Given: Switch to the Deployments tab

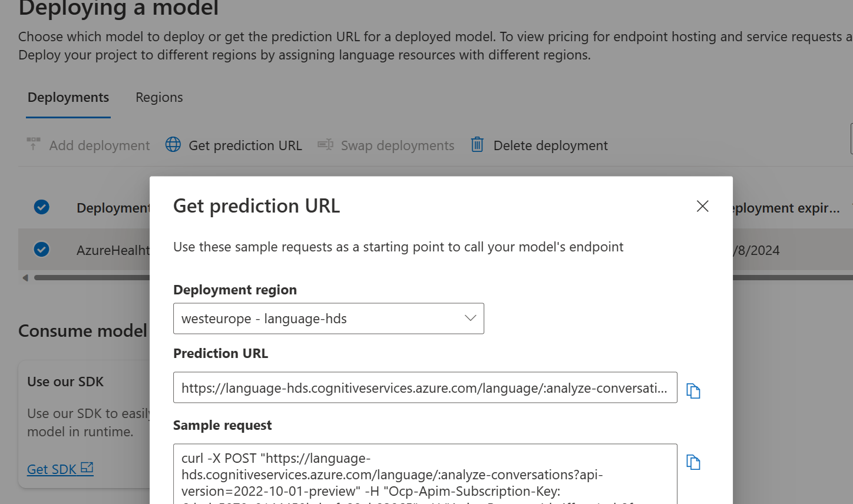Looking at the screenshot, I should click(x=68, y=97).
